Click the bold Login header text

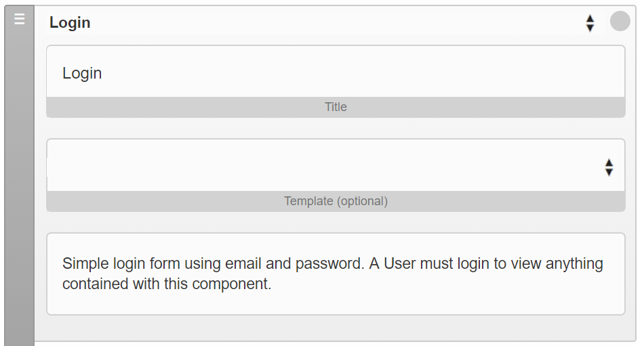[70, 22]
